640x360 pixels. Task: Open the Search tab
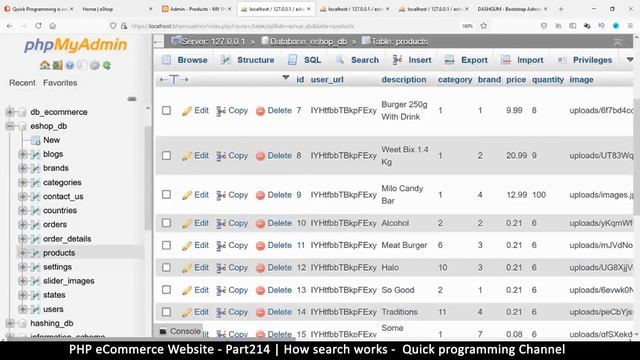click(x=357, y=60)
